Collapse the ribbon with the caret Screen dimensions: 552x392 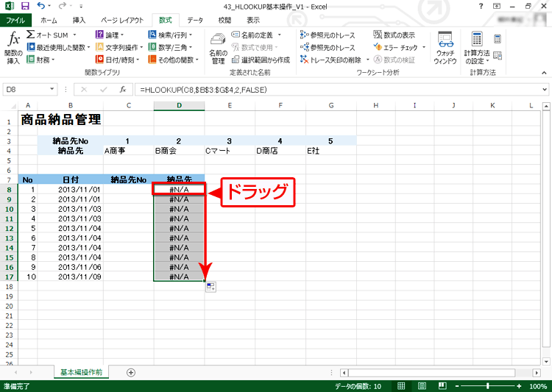(544, 73)
